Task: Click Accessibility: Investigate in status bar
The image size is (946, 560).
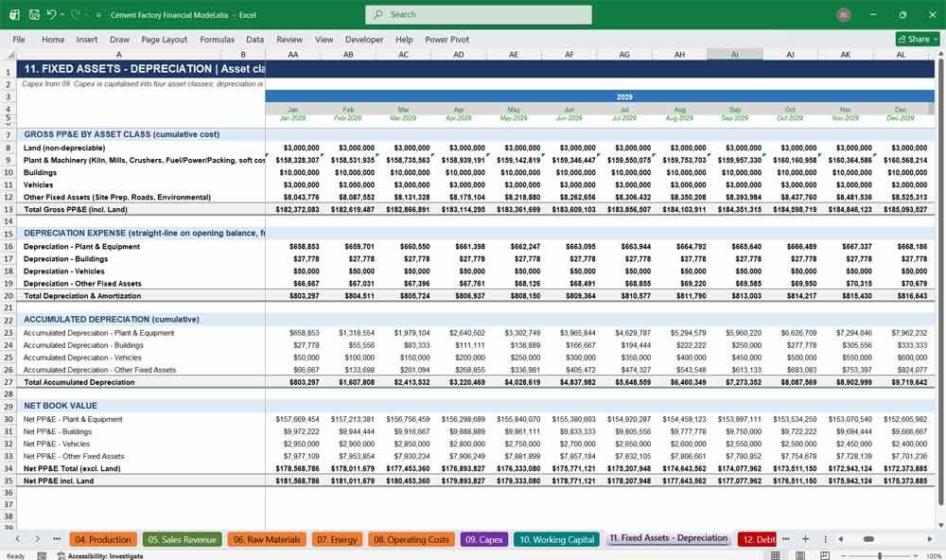Action: (100, 556)
